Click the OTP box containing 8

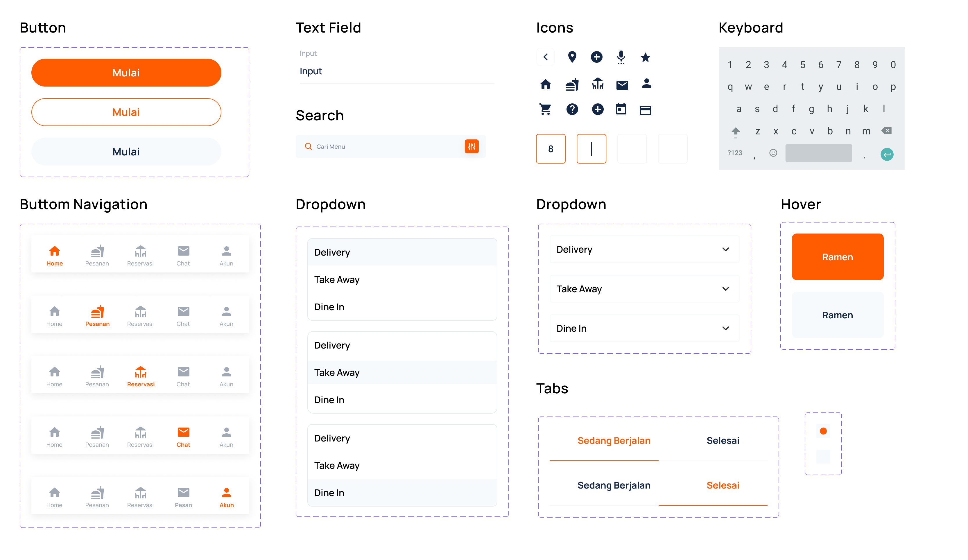click(551, 149)
